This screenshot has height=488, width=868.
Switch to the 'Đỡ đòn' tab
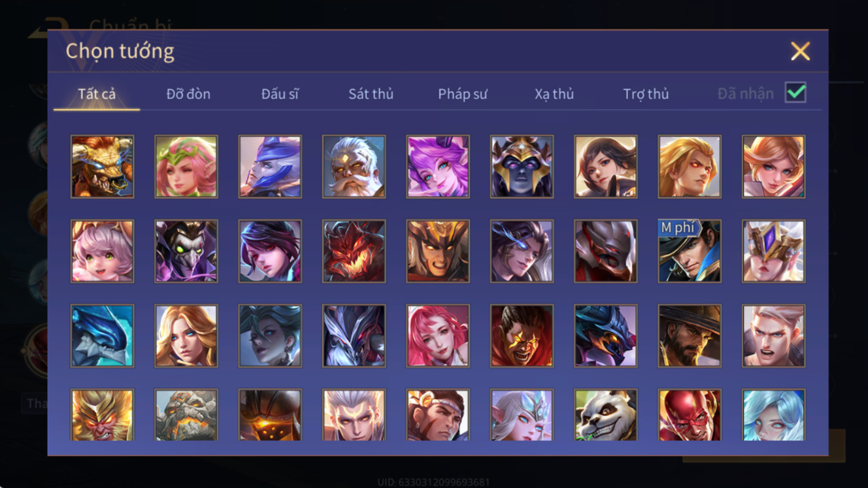(188, 94)
